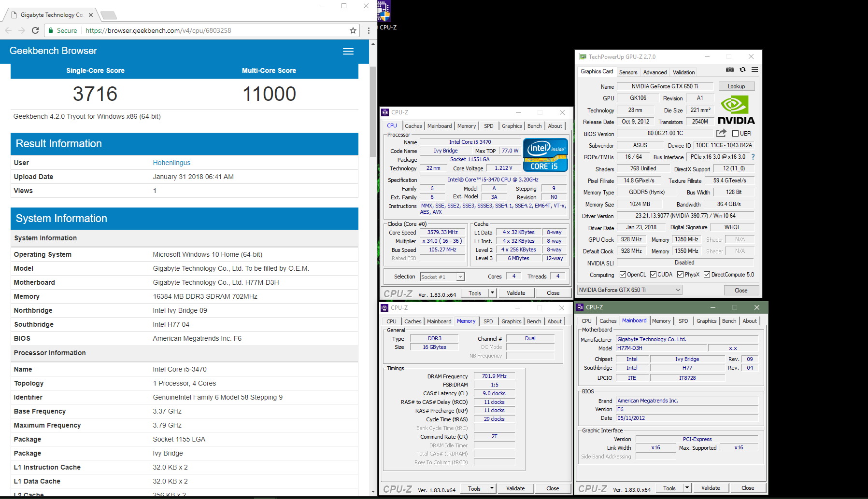Select CPU tab in CPU-Z Memory window

(392, 321)
